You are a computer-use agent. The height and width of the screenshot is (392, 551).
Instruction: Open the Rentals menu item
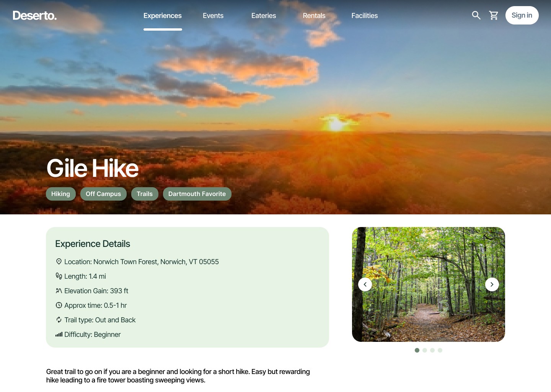click(314, 16)
